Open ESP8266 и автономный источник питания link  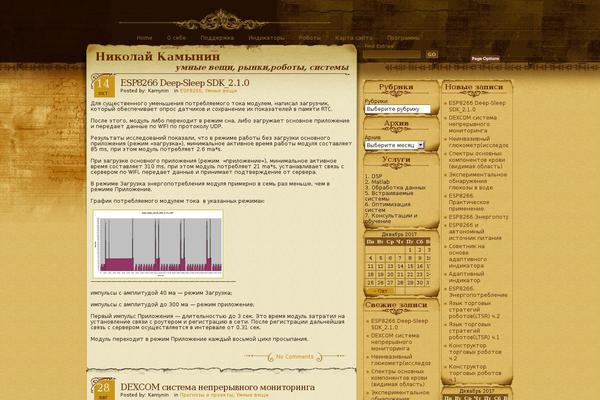475,231
